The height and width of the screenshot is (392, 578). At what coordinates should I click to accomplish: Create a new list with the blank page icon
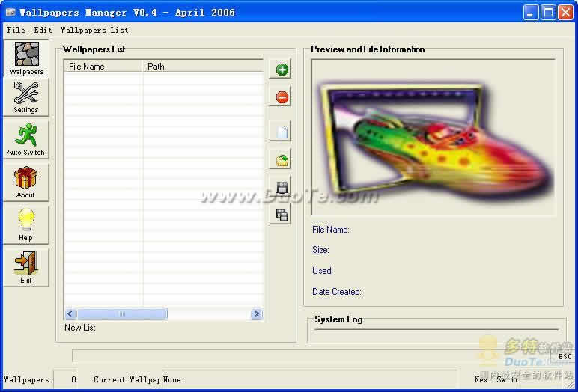[281, 132]
